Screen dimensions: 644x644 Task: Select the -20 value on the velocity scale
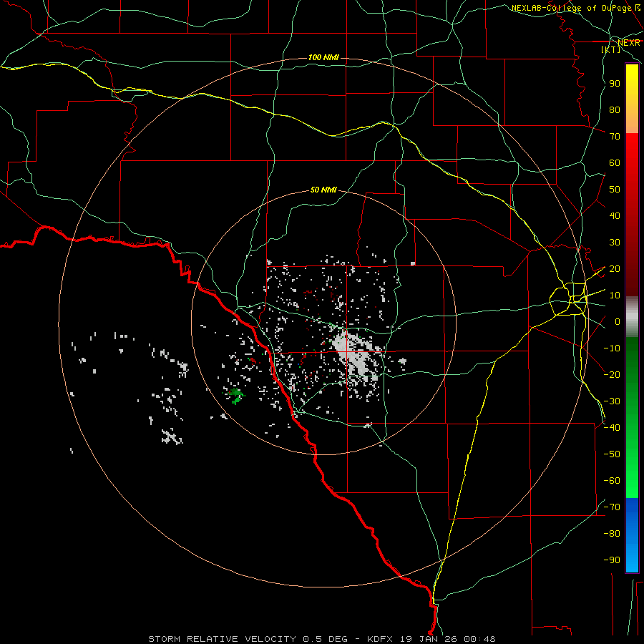[612, 375]
